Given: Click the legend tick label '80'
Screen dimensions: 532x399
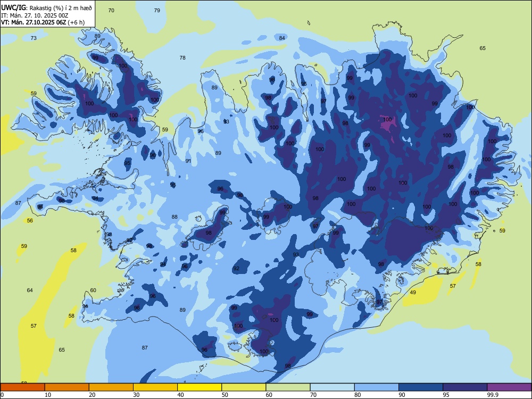Looking at the screenshot, I should [x=358, y=395].
